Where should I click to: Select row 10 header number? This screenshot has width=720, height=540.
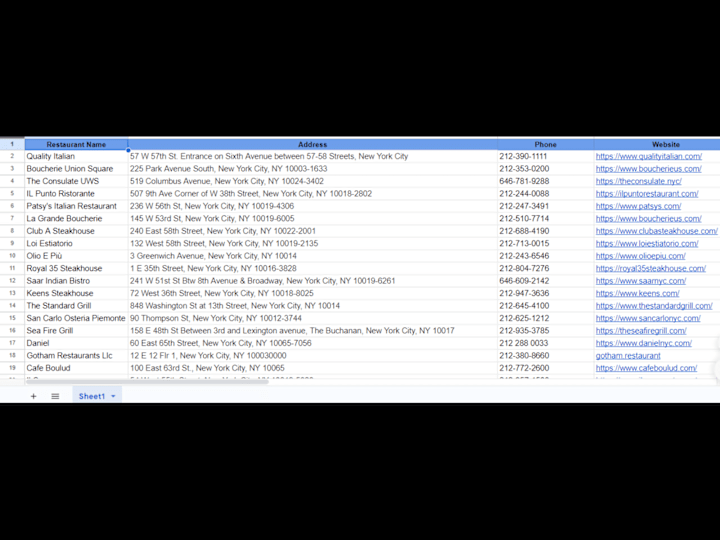[12, 255]
